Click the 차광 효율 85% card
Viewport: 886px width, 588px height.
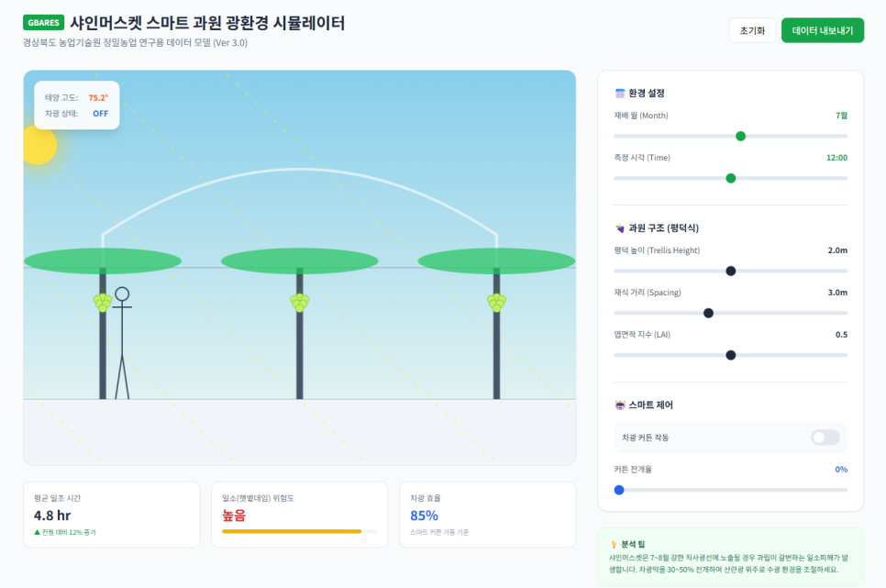click(x=488, y=515)
